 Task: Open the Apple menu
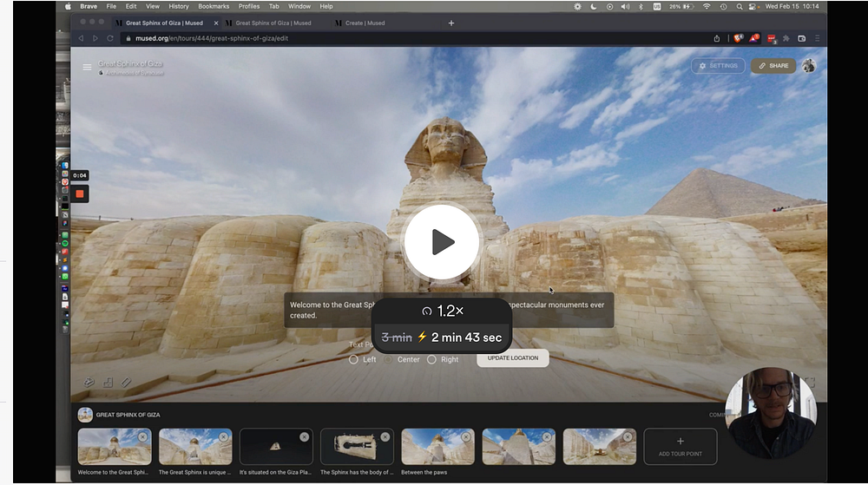68,7
